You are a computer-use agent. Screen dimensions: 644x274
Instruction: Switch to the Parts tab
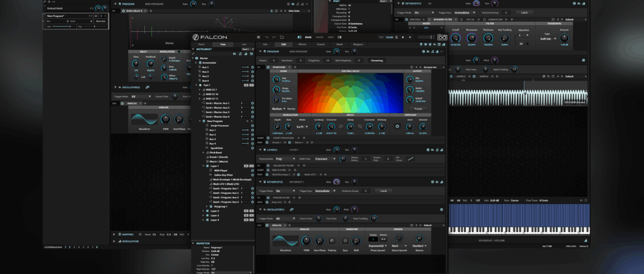201,44
